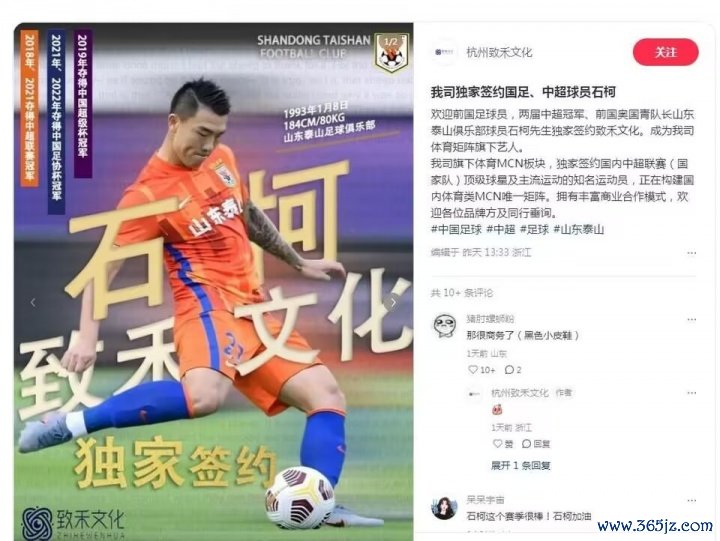View the 猪肘螺蛳粉 commenter avatar

click(444, 325)
